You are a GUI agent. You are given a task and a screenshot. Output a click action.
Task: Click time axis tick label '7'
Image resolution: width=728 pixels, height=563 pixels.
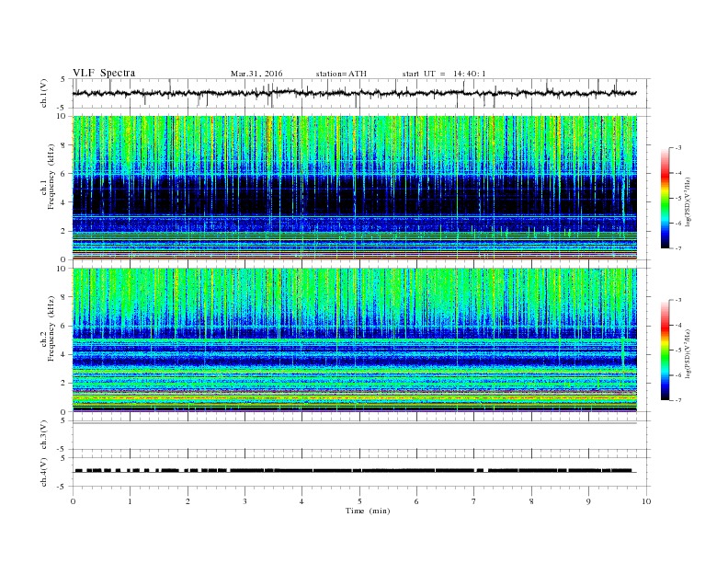474,501
